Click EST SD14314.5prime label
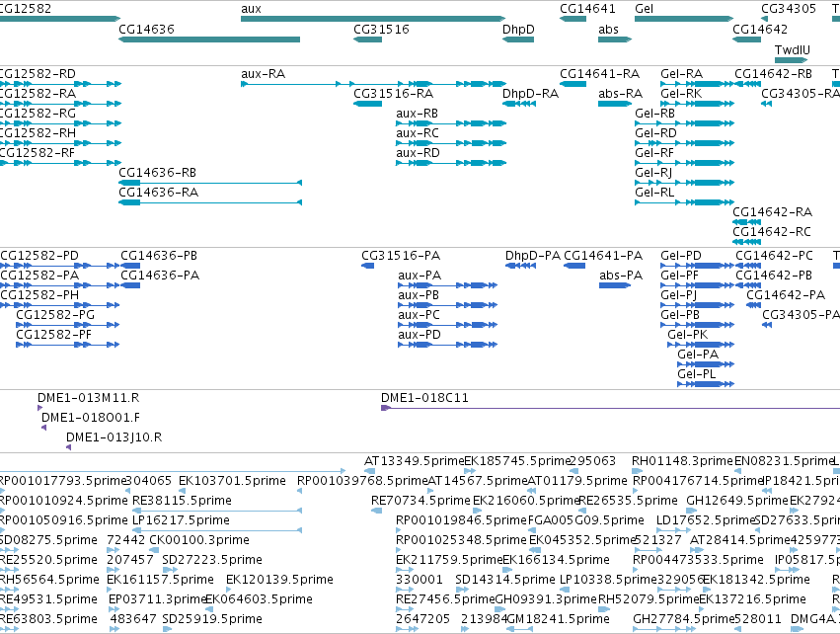This screenshot has width=840, height=634. click(x=505, y=580)
